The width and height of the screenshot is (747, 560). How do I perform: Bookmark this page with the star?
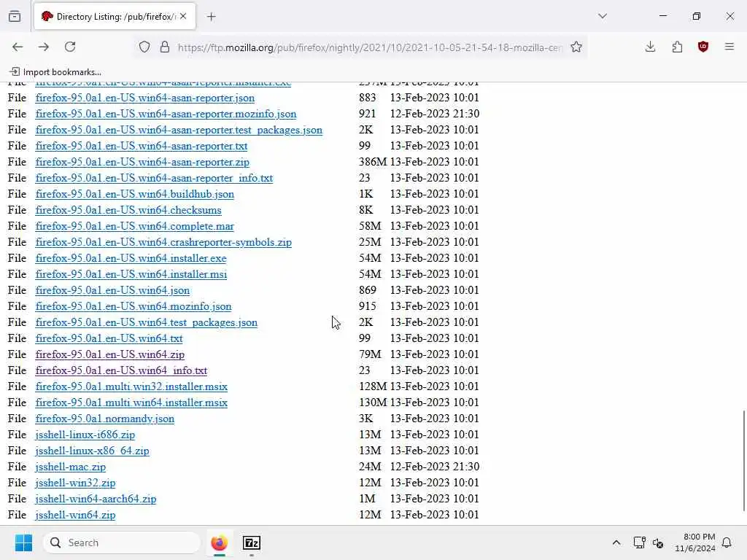[576, 47]
